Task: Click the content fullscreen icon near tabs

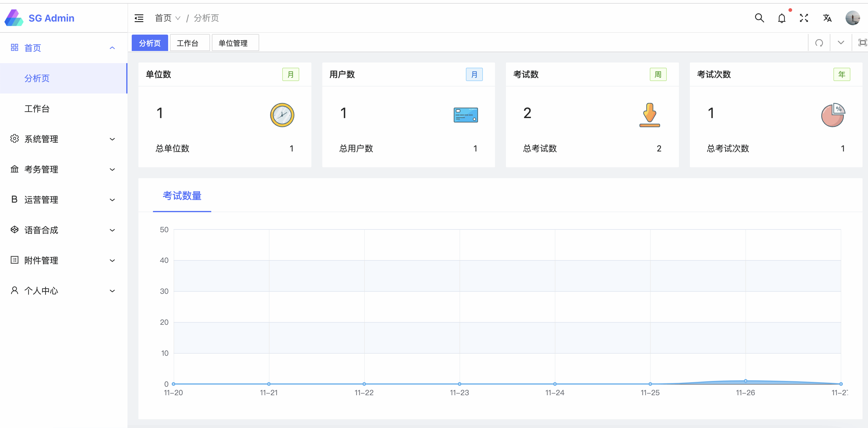Action: tap(863, 42)
